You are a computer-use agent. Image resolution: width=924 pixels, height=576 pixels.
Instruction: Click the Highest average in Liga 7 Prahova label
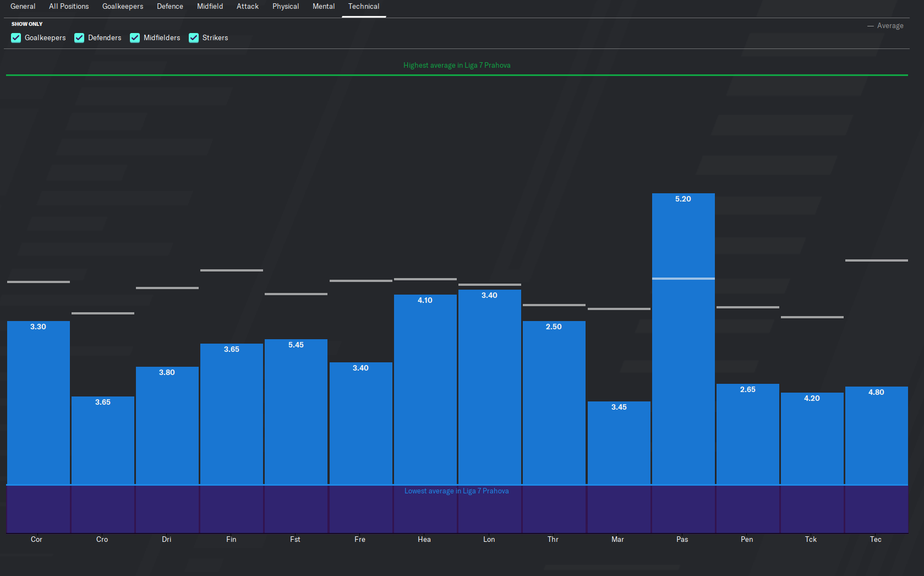coord(457,65)
